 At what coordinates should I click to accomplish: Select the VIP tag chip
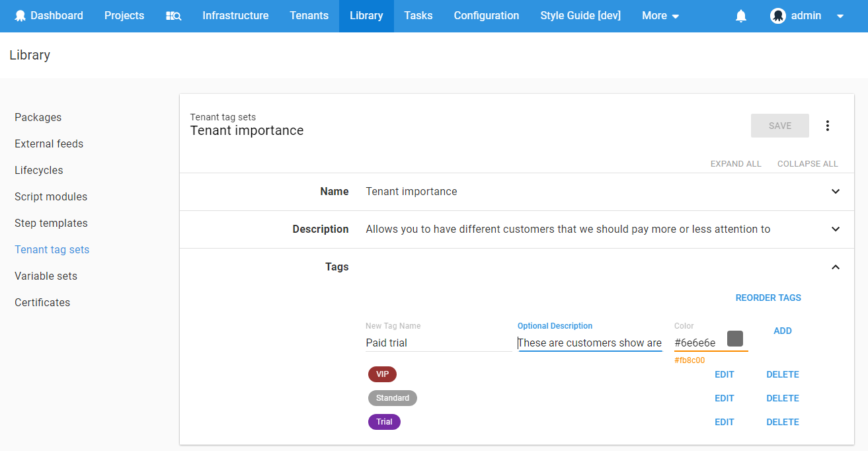382,374
